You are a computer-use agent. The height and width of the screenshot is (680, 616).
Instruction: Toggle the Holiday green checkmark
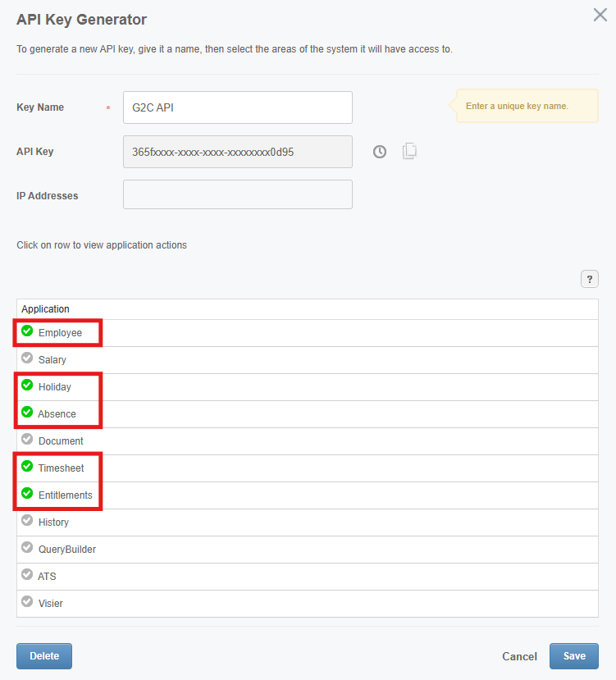(x=27, y=385)
